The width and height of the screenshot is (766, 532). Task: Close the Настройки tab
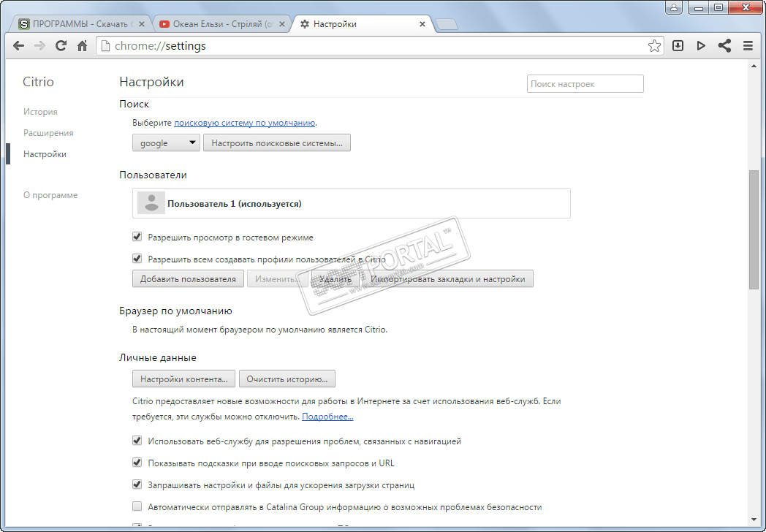(422, 24)
